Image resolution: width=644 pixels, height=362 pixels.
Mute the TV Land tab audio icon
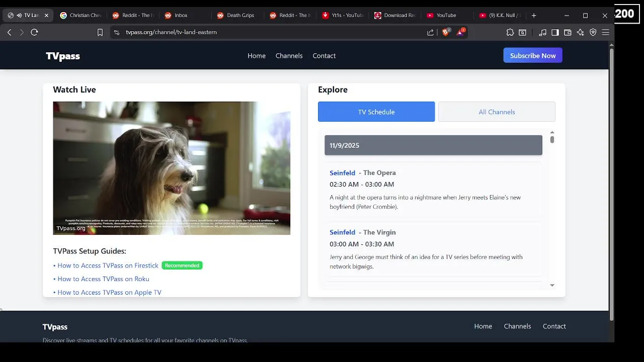tap(19, 16)
